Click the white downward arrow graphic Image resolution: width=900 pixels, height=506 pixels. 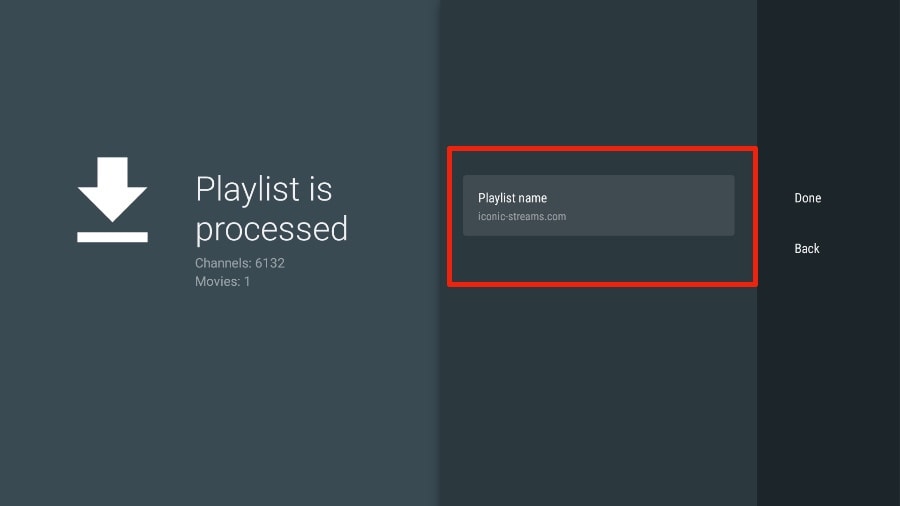[x=112, y=188]
